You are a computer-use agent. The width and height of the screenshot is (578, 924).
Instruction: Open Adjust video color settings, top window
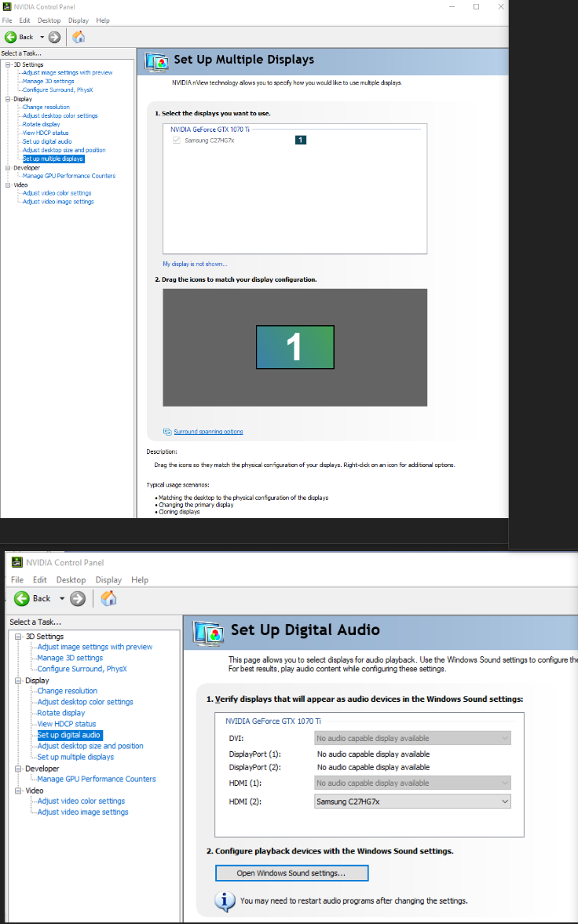(57, 192)
